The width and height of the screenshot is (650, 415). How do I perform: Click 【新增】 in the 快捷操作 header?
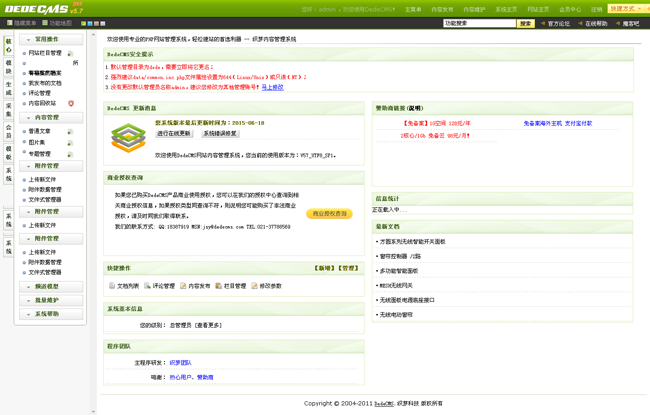(x=325, y=268)
